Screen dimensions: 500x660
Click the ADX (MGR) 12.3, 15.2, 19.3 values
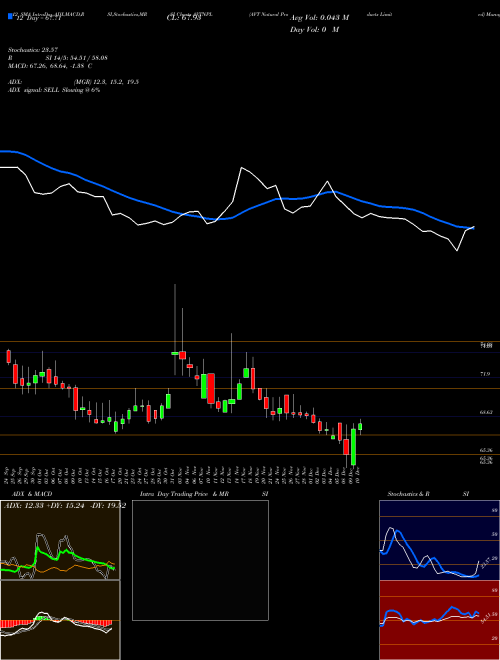pyautogui.click(x=106, y=82)
